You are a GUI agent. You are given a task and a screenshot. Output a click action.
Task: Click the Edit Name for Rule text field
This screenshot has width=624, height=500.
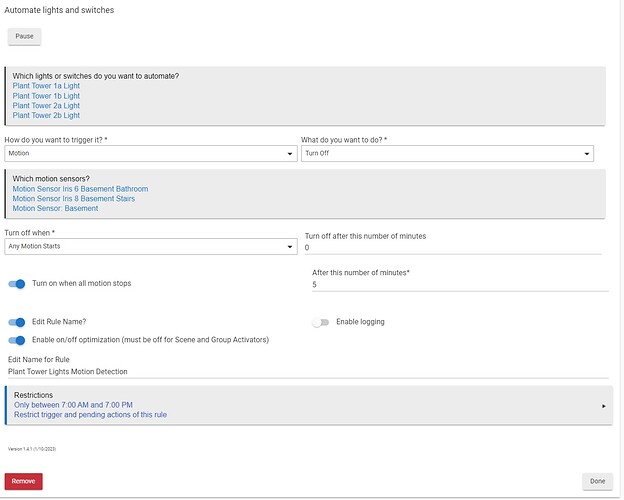click(305, 371)
